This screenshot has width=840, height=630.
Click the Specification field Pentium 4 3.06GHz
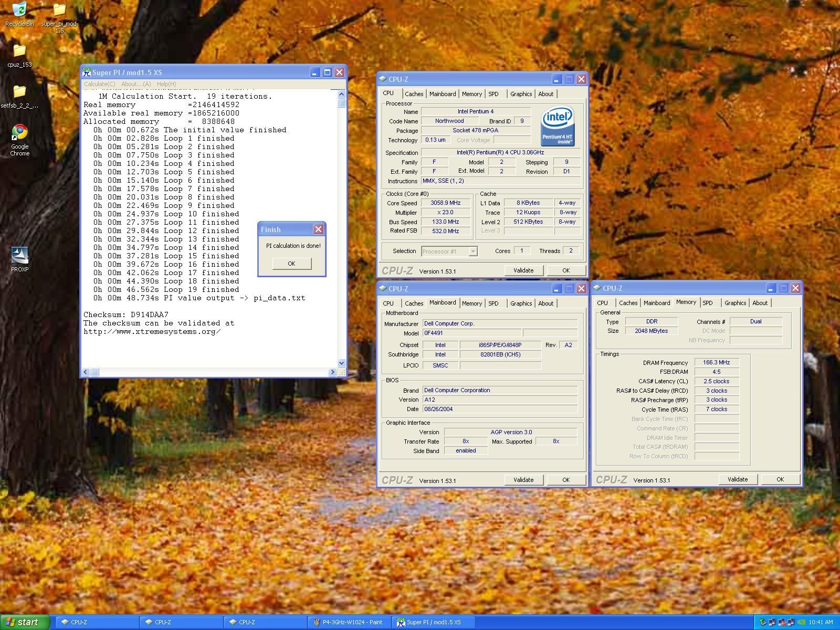(500, 153)
